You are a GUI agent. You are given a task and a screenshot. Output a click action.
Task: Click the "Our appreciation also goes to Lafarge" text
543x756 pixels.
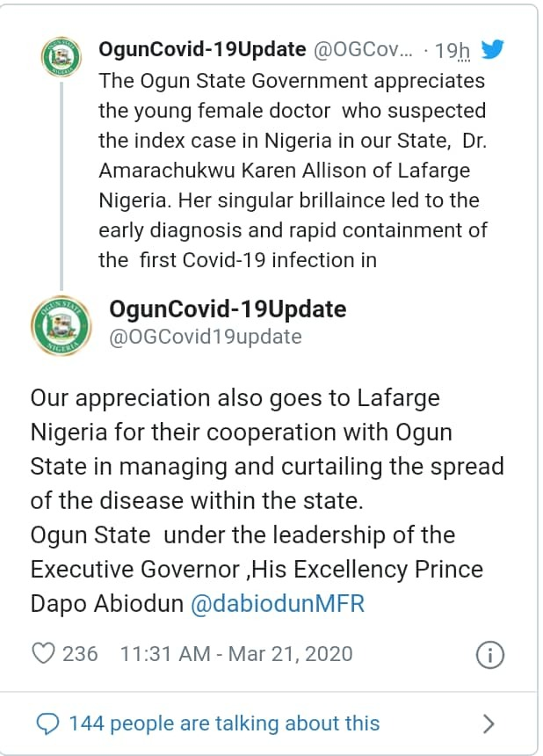coord(235,398)
